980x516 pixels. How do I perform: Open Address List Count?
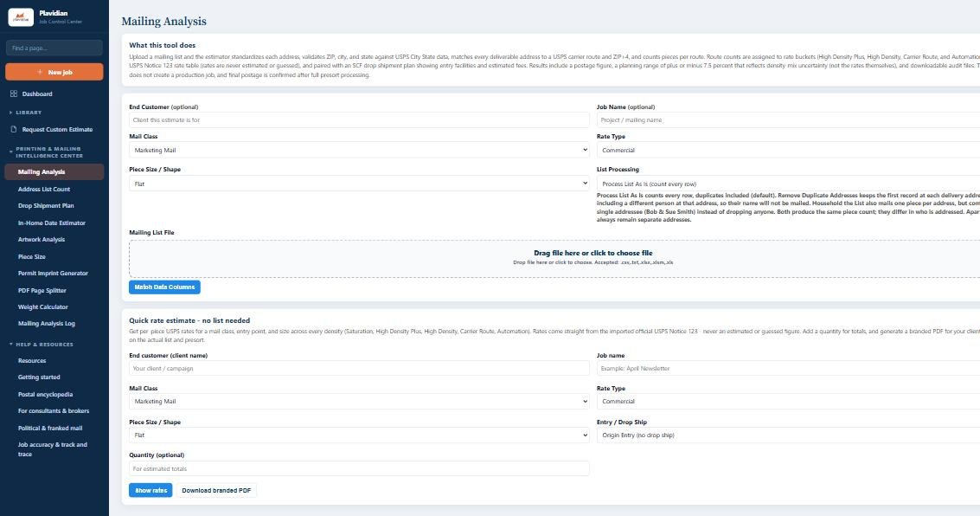point(44,189)
